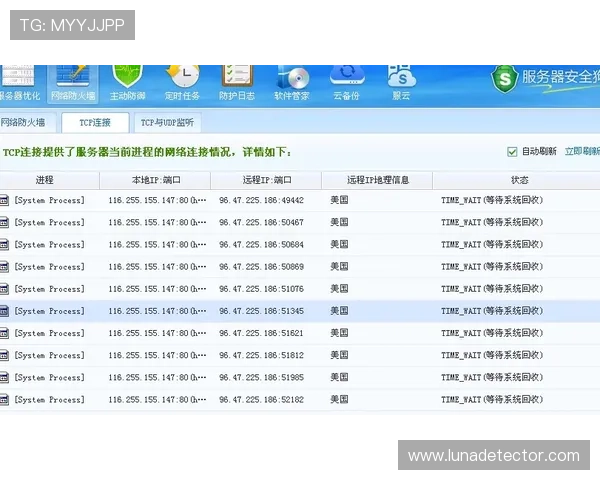Click local address cell in port 50467 row

[x=157, y=222]
